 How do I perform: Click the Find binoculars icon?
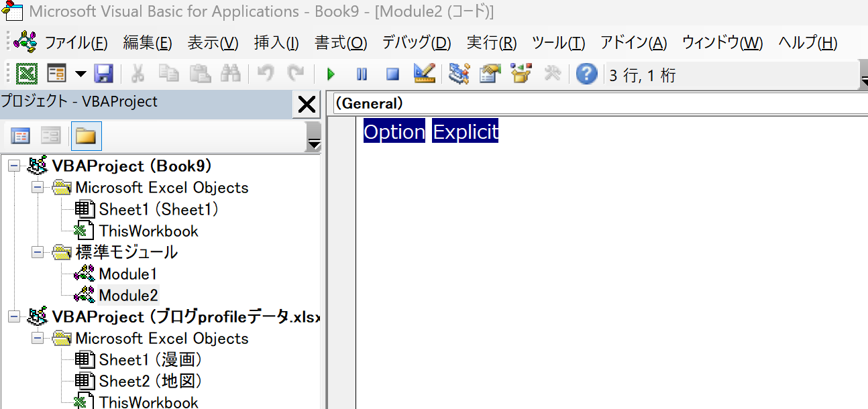(x=230, y=74)
